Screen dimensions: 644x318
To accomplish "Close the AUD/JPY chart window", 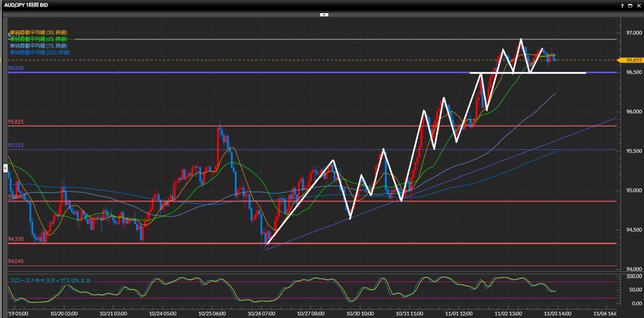I will 639,6.
